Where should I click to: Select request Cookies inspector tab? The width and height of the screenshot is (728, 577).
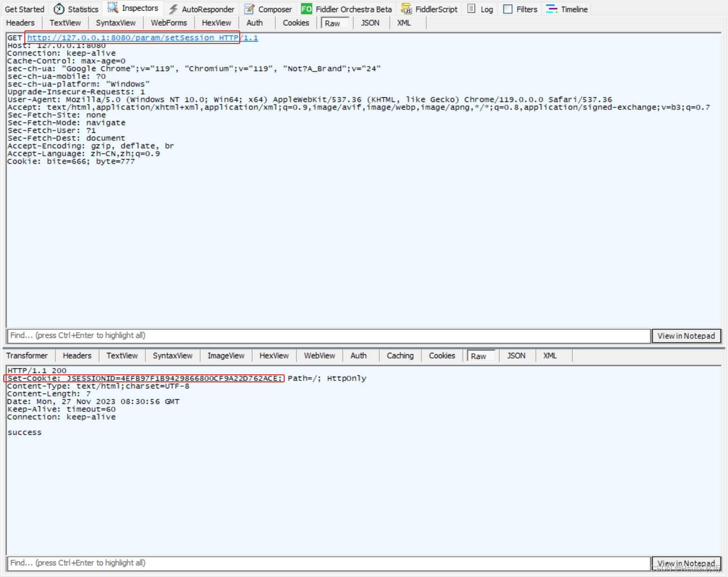(296, 22)
